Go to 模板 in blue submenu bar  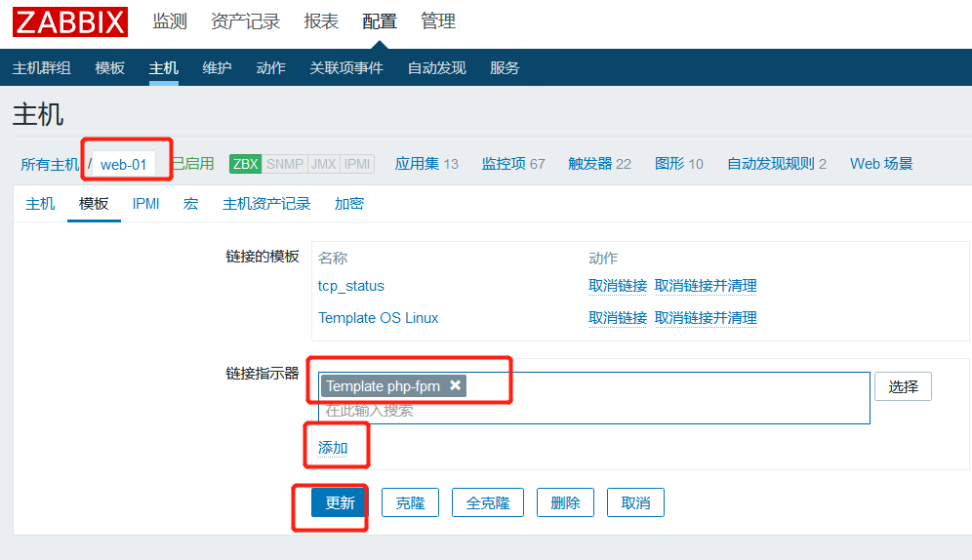109,68
